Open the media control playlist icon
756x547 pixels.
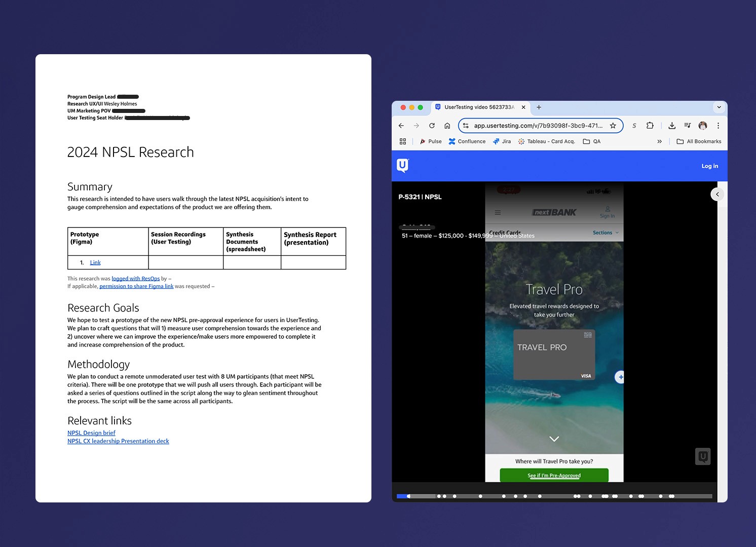coord(687,126)
